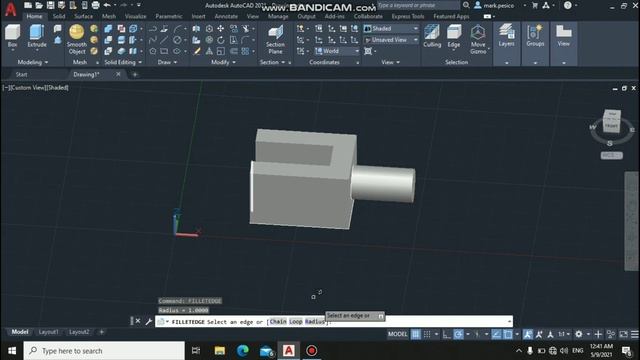Toggle ortho mode in status bar
The image size is (640, 360).
[x=447, y=334]
